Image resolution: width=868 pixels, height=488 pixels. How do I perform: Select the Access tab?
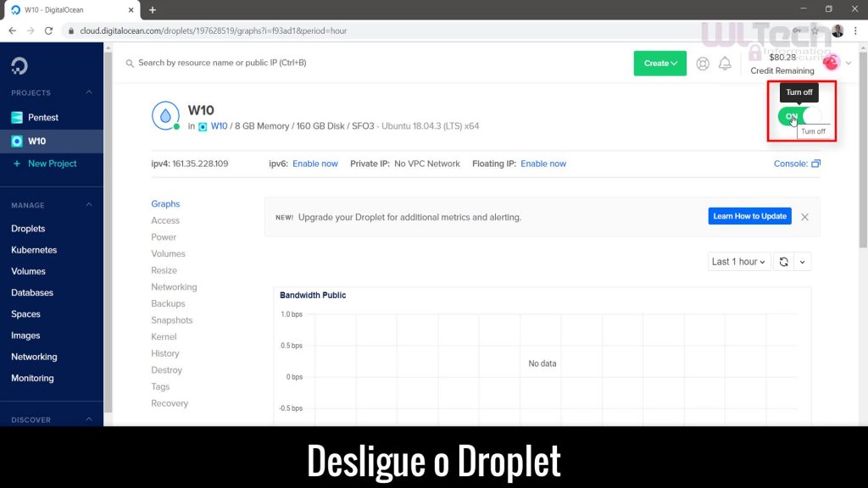[x=165, y=220]
